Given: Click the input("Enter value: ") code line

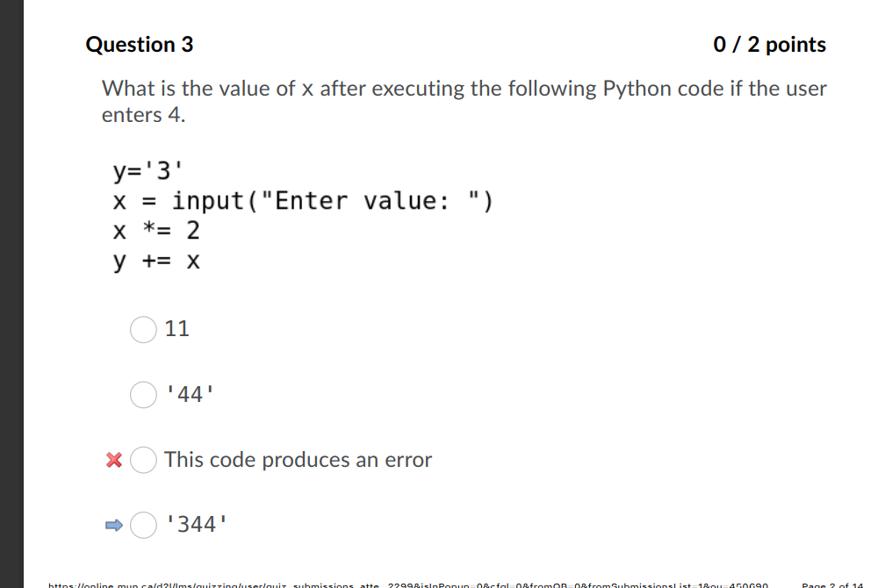Looking at the screenshot, I should [x=303, y=201].
